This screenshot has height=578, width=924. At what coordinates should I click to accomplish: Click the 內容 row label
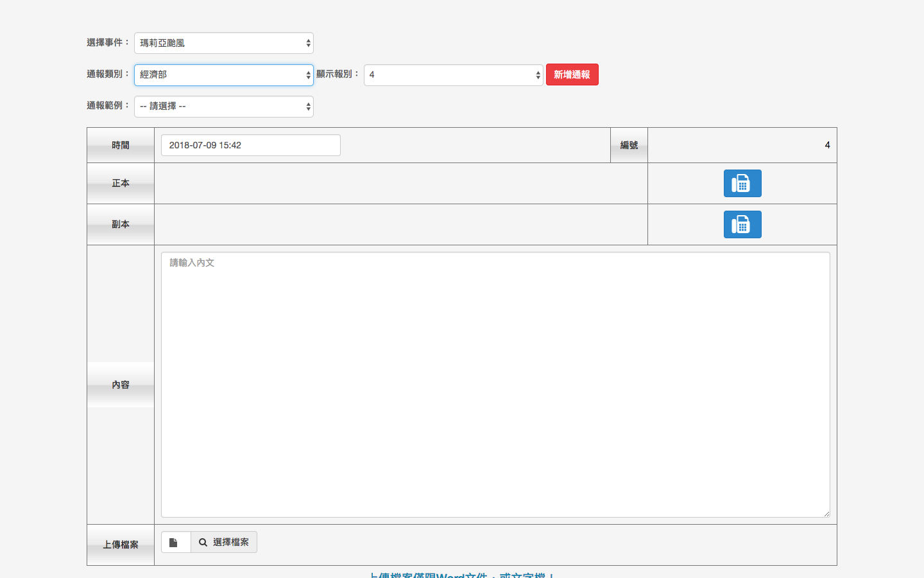click(x=121, y=385)
